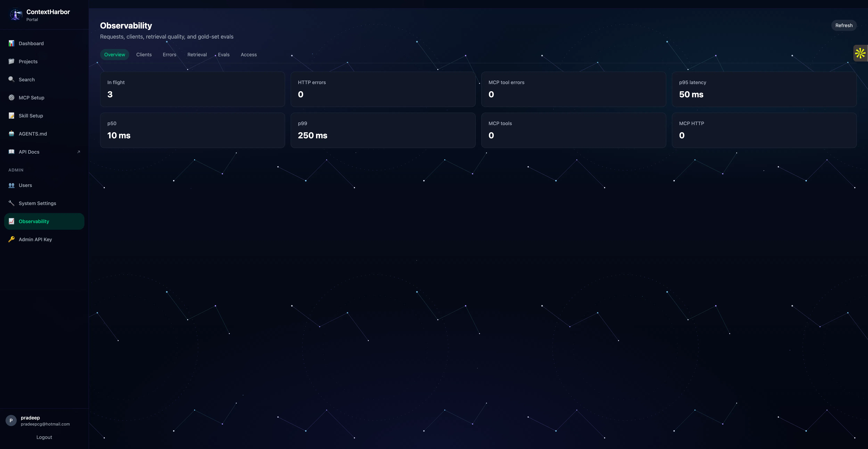The height and width of the screenshot is (449, 868).
Task: Show the Evals tab
Action: tap(224, 55)
